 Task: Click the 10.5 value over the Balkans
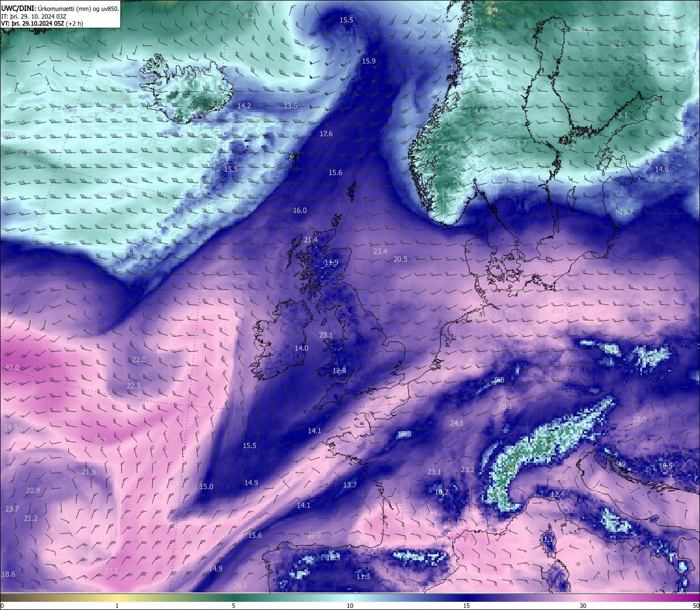666,466
